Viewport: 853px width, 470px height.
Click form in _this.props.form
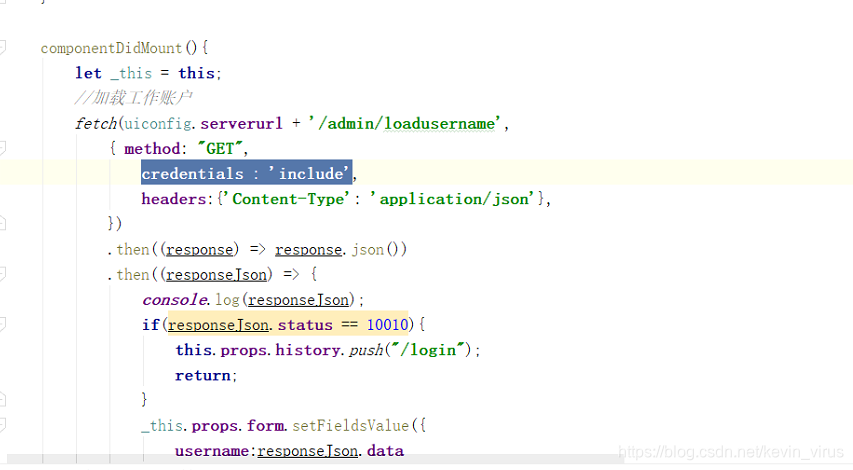point(266,425)
